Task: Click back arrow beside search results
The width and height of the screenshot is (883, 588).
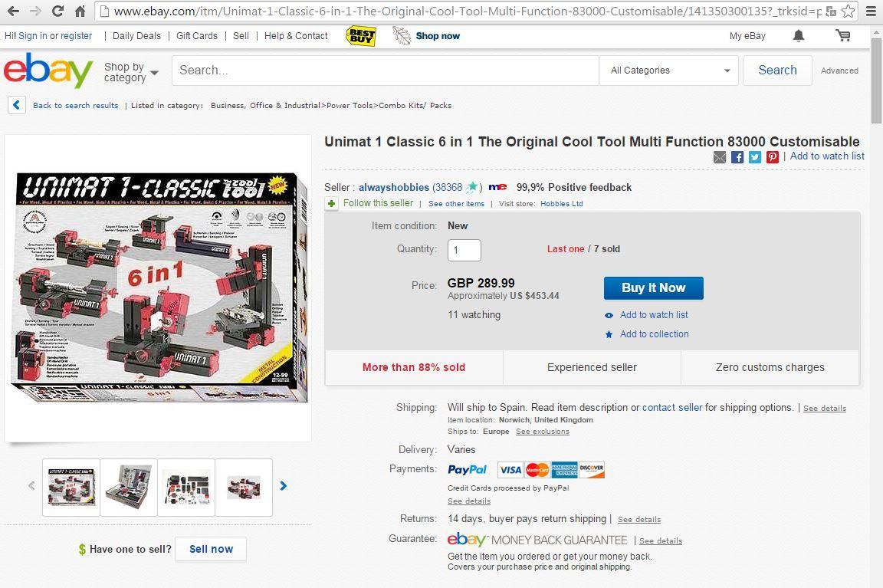Action: pyautogui.click(x=17, y=105)
